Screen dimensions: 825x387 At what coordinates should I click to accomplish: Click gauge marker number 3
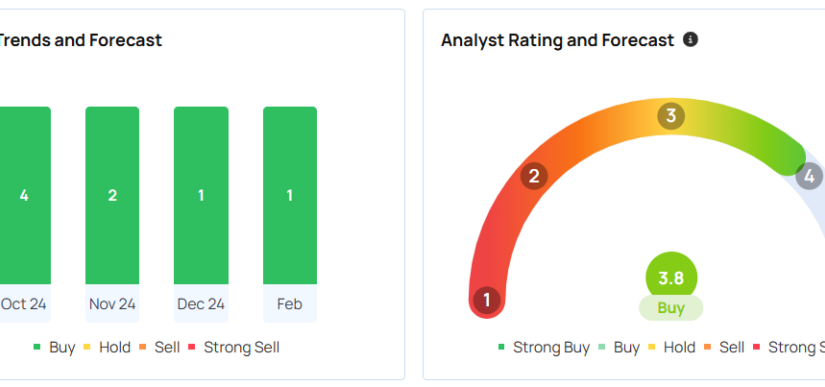point(671,116)
